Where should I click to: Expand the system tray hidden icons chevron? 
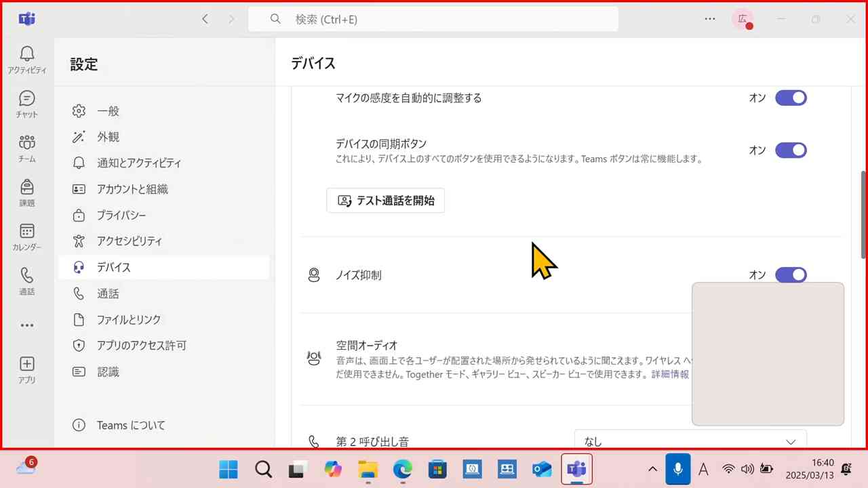click(652, 468)
